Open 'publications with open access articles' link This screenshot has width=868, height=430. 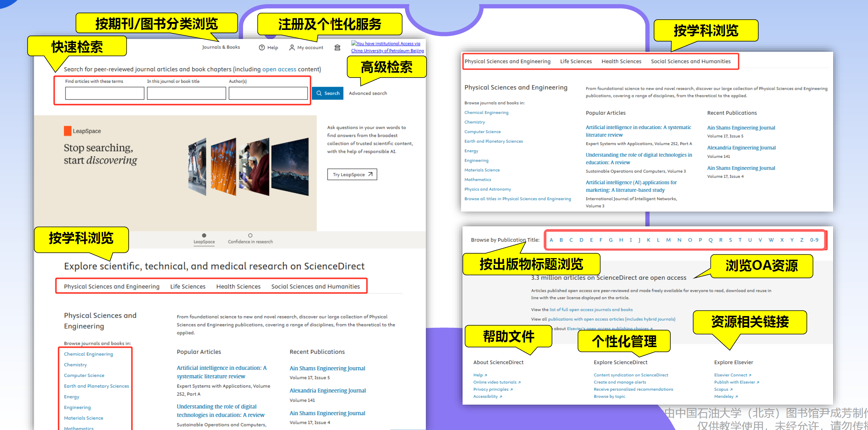[612, 319]
